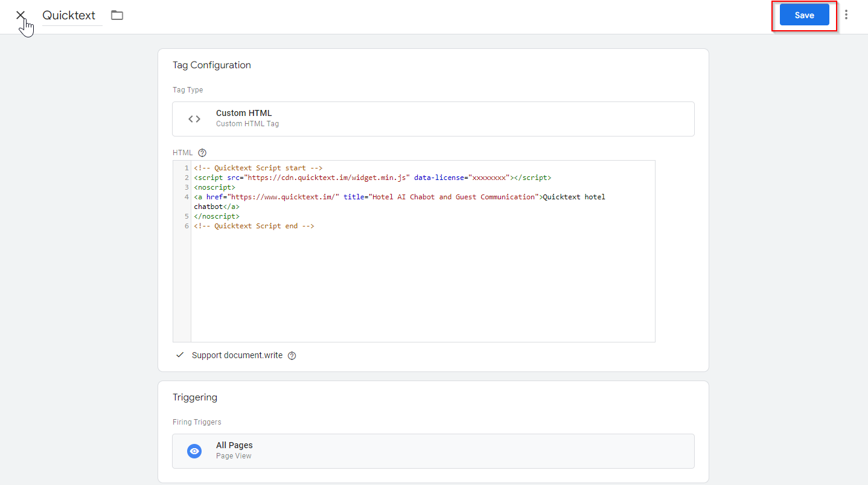Select the Custom HTML tag type card
868x485 pixels.
tap(433, 119)
